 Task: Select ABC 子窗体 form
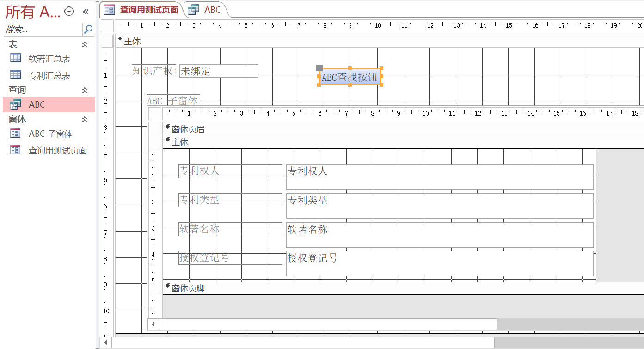click(x=49, y=134)
